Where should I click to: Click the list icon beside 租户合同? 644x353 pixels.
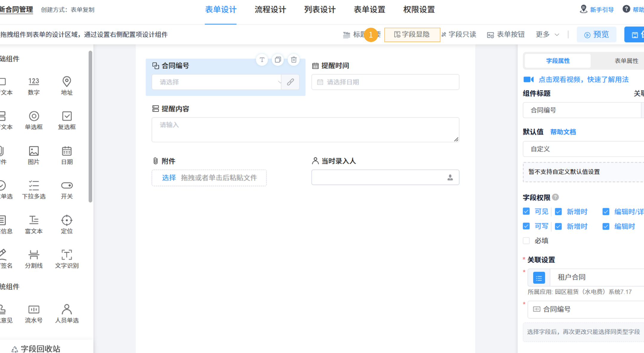pos(539,278)
